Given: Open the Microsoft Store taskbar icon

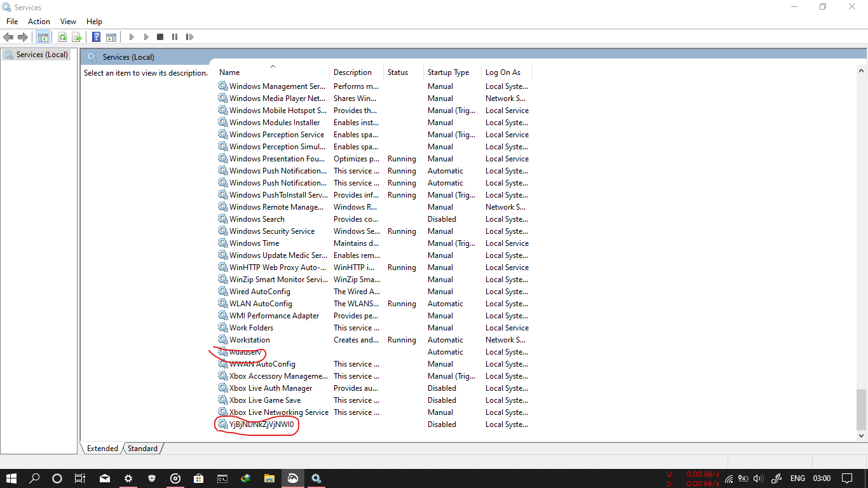Looking at the screenshot, I should [199, 478].
